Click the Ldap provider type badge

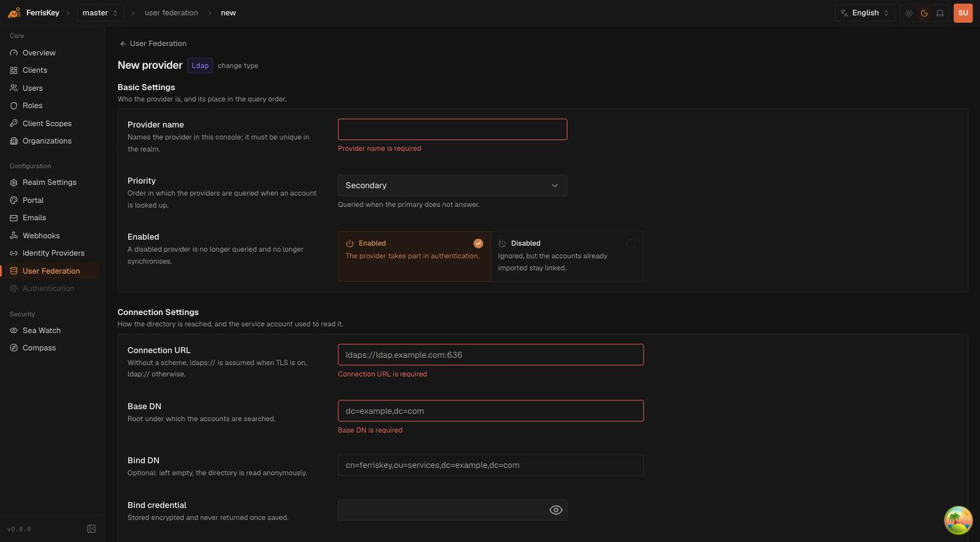click(200, 65)
